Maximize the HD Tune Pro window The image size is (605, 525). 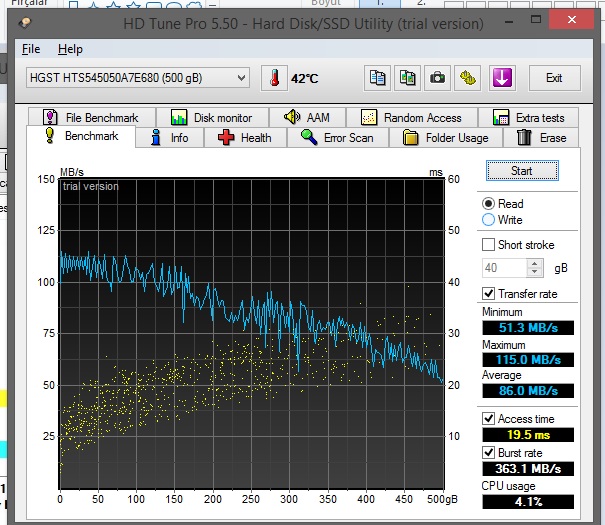[x=536, y=20]
